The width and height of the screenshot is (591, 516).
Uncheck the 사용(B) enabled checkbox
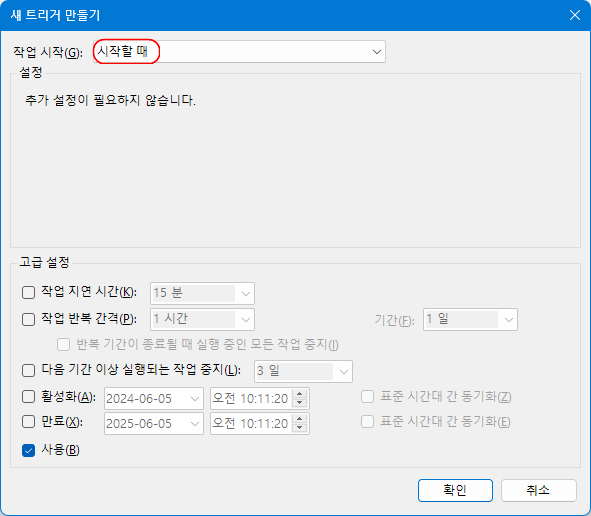tap(28, 450)
